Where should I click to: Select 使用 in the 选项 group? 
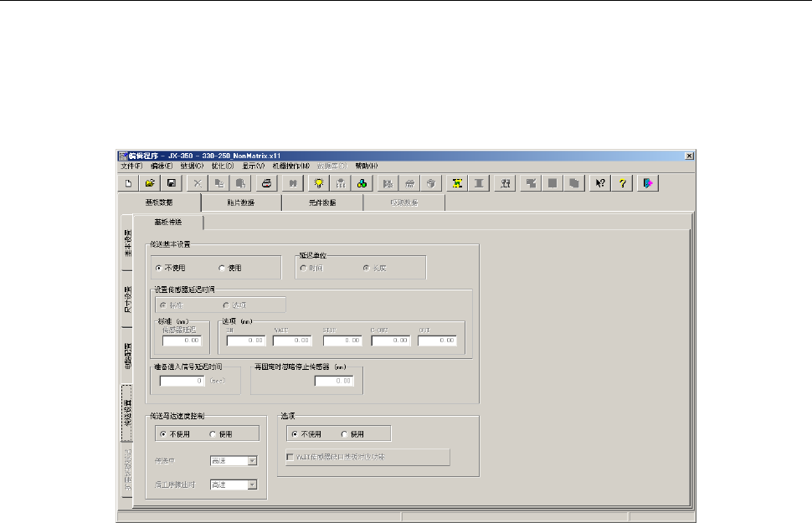(352, 434)
